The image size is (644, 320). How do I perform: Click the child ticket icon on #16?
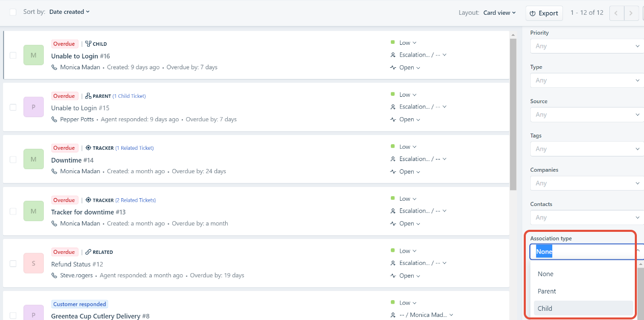pos(88,44)
